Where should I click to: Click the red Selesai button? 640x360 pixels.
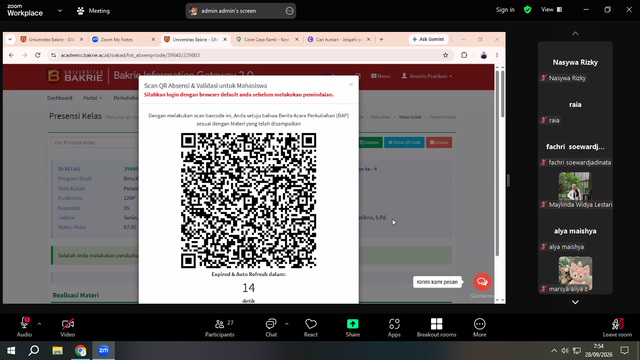(439, 142)
